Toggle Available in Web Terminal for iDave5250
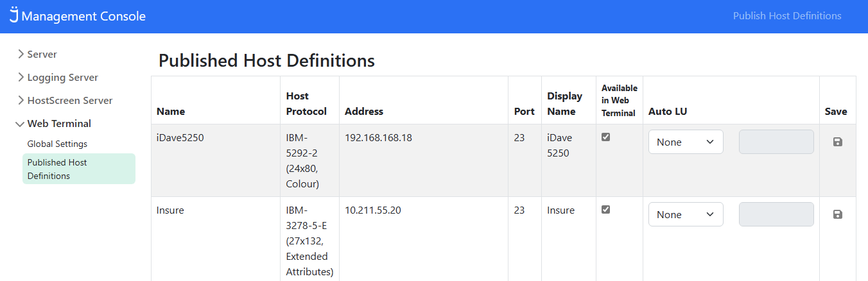The width and height of the screenshot is (868, 281). tap(605, 137)
